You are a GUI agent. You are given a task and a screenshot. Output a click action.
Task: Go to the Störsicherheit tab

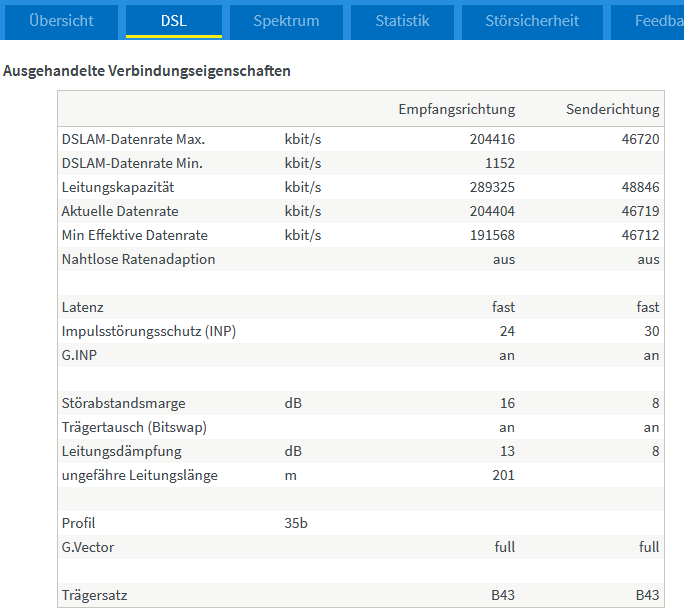[x=532, y=21]
